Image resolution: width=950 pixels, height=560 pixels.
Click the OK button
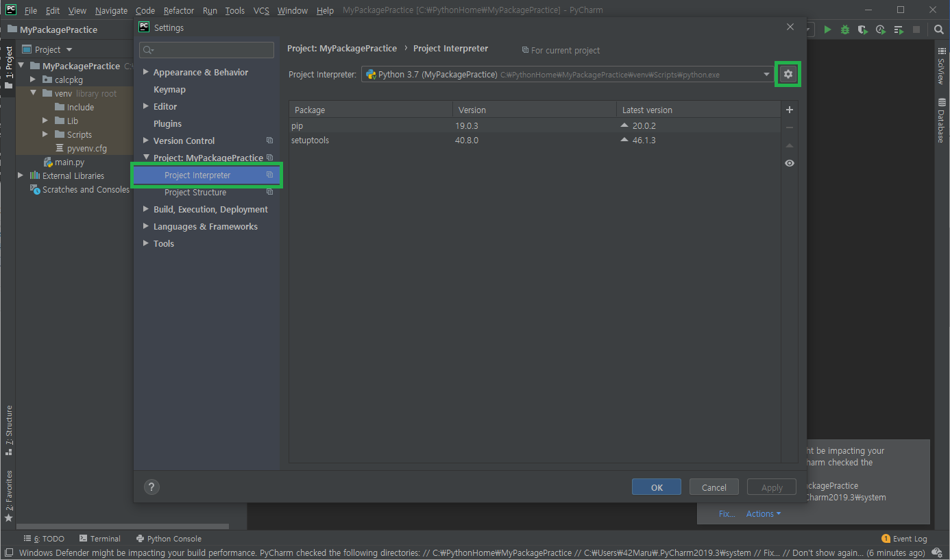pyautogui.click(x=657, y=487)
